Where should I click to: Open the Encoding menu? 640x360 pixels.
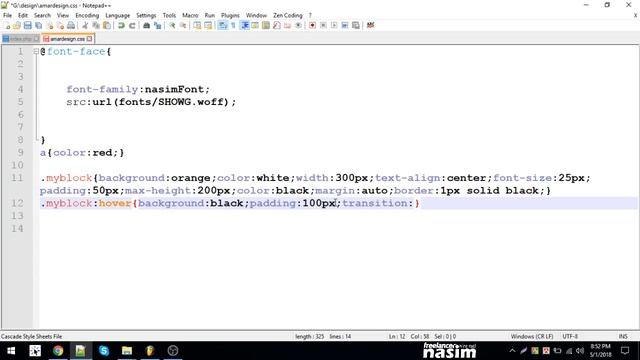(87, 15)
